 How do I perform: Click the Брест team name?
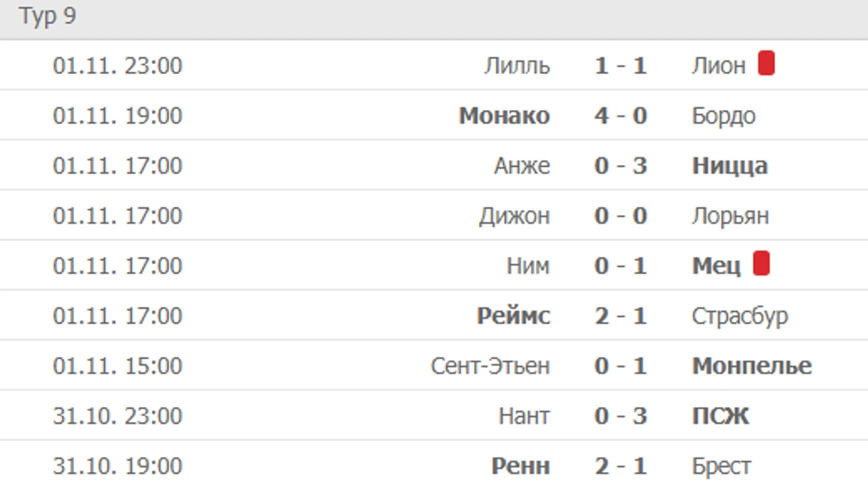click(x=721, y=466)
